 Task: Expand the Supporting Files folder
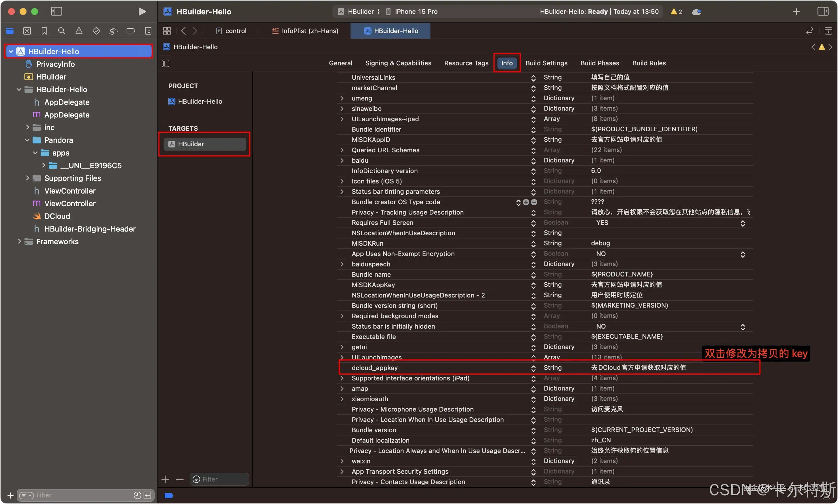27,178
